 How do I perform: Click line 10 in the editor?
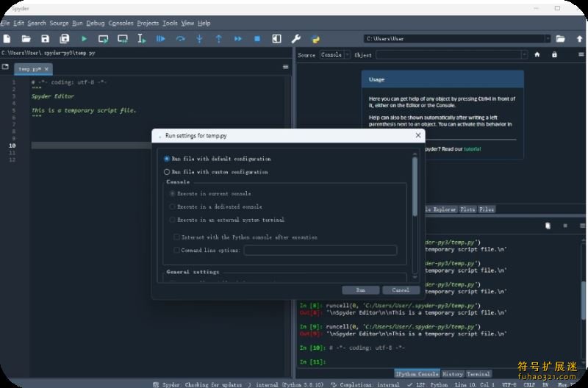click(90, 145)
